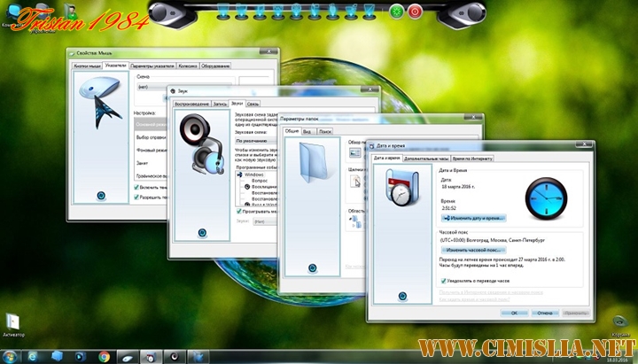Toggle the Включить тень указателя checkbox
638x364 pixels.
136,187
